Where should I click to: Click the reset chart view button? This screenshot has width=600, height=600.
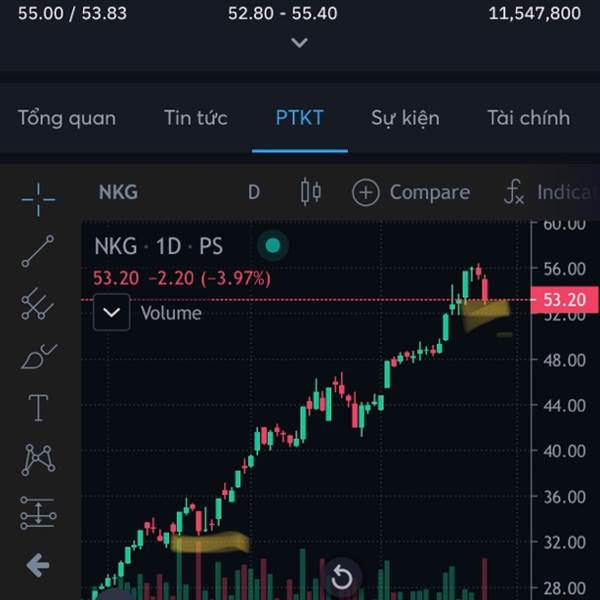(341, 577)
